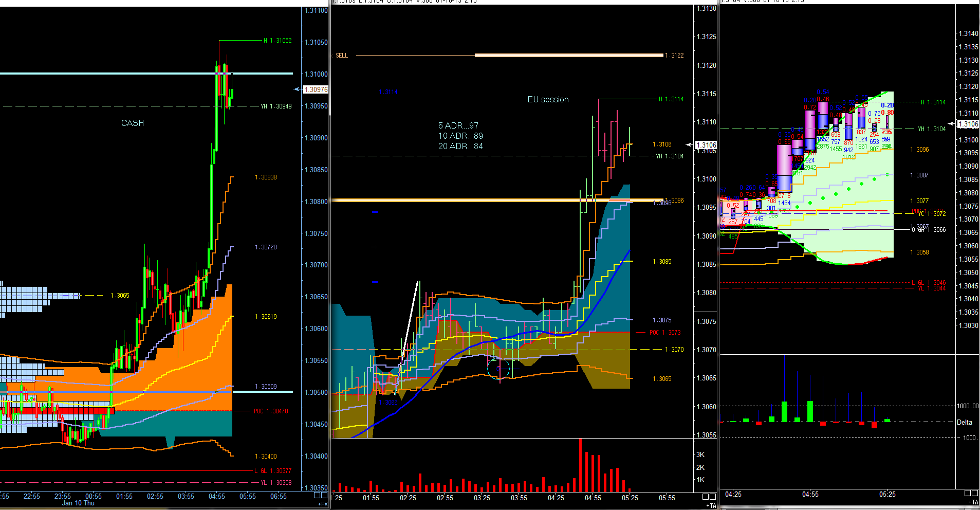Viewport: 980px width, 510px height.
Task: Click the 1.3070 dashed line label
Action: (x=674, y=350)
